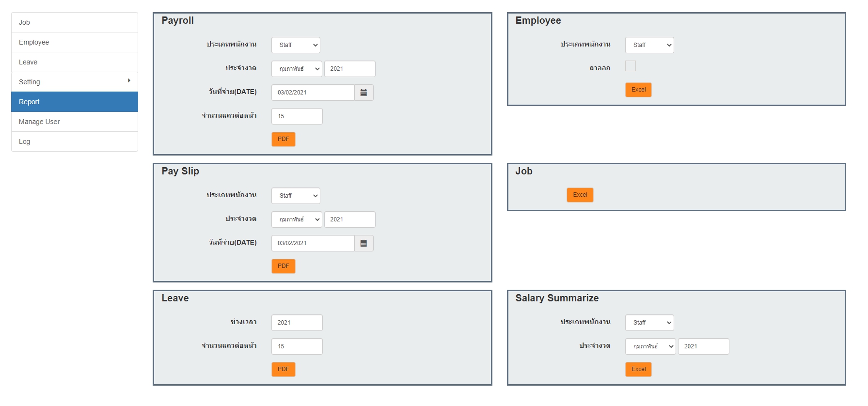Open Payroll employee type Staff dropdown
868x406 pixels.
(296, 45)
